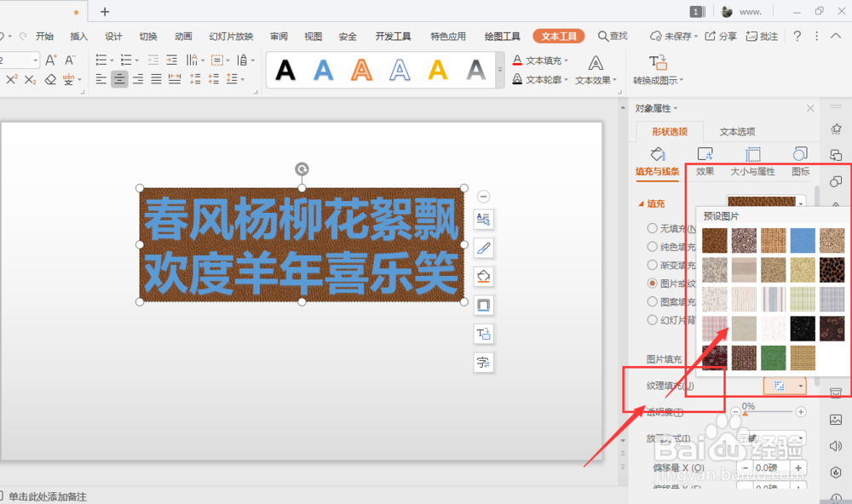
Task: Click the decrease indent icon
Action: pyautogui.click(x=153, y=60)
